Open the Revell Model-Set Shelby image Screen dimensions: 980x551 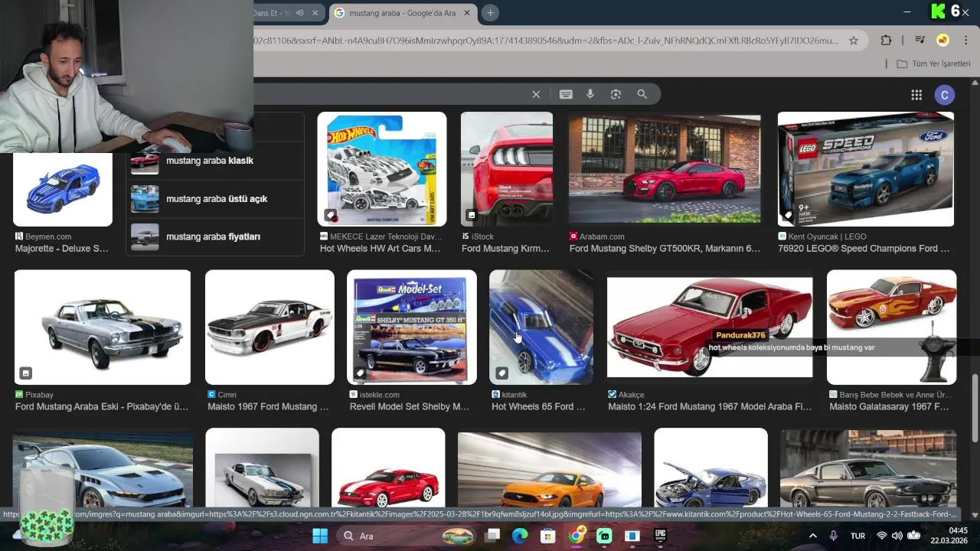[x=412, y=327]
